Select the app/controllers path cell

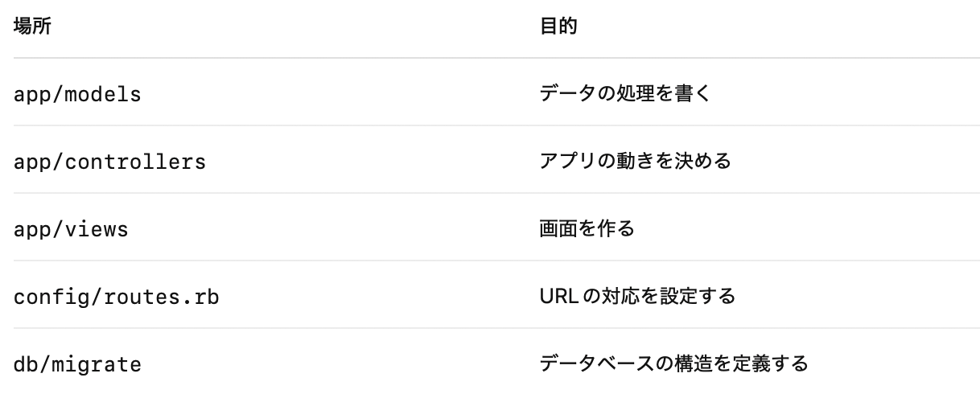point(110,162)
